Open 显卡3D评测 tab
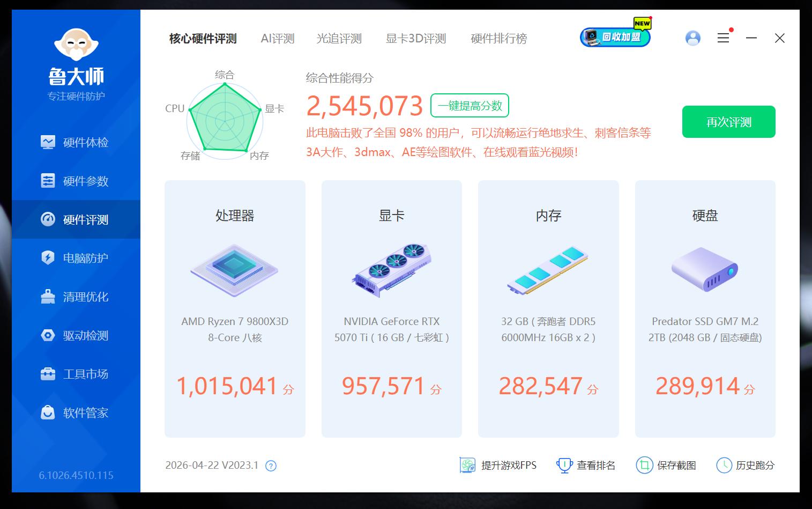 (x=415, y=39)
